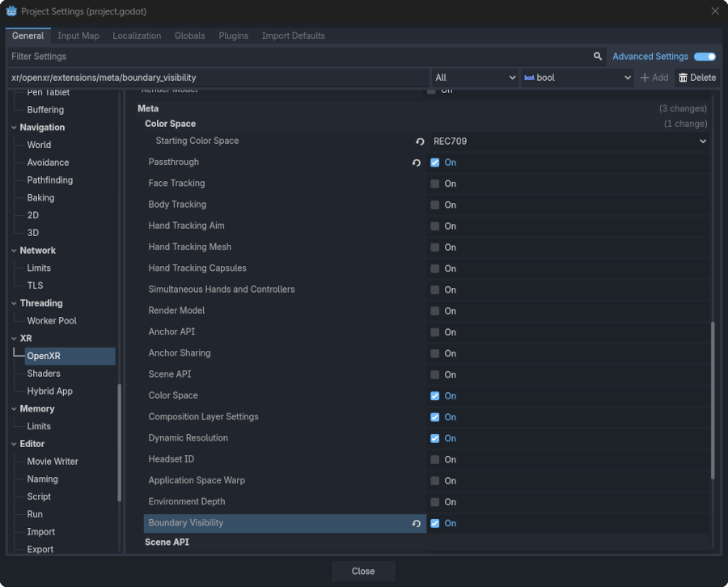The image size is (728, 587).
Task: Reset Starting Color Space with revert icon
Action: (x=420, y=141)
